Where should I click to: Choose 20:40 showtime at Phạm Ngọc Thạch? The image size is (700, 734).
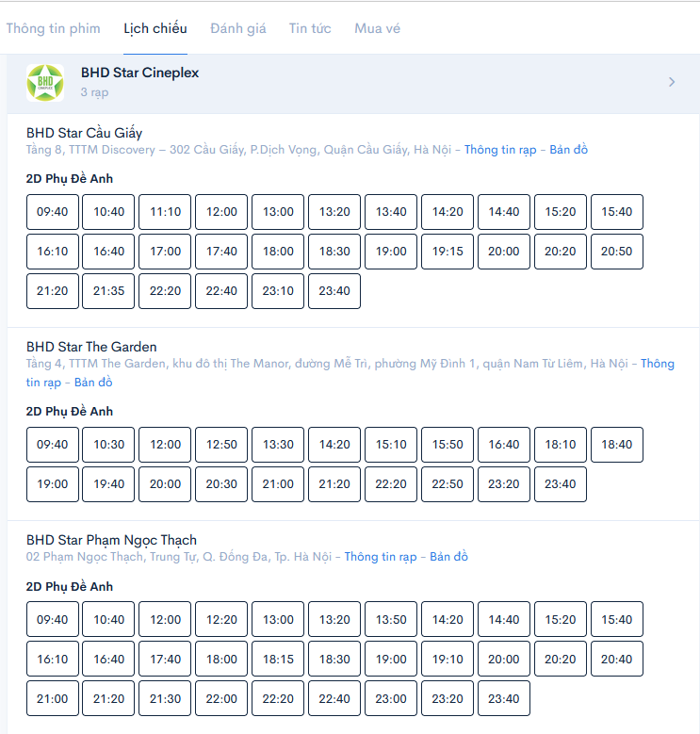pyautogui.click(x=617, y=660)
